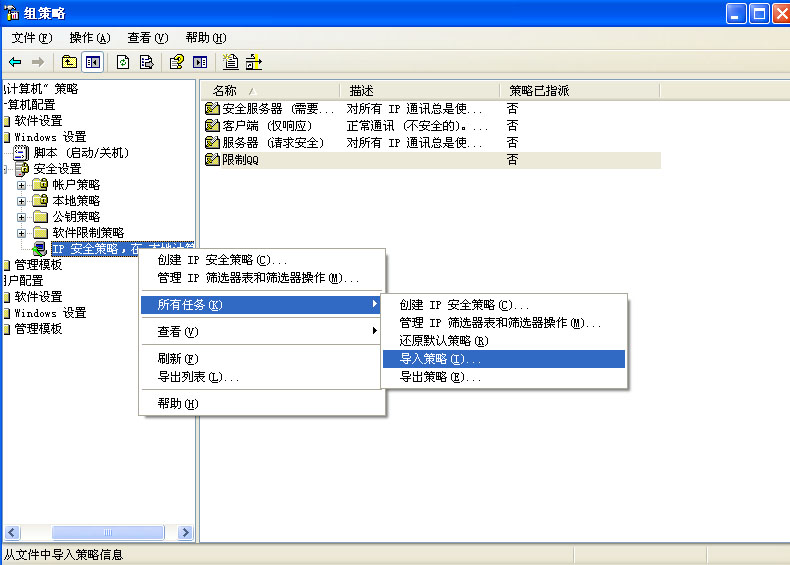Choose 导出策略(E) in the submenu
This screenshot has width=790, height=565.
[504, 377]
